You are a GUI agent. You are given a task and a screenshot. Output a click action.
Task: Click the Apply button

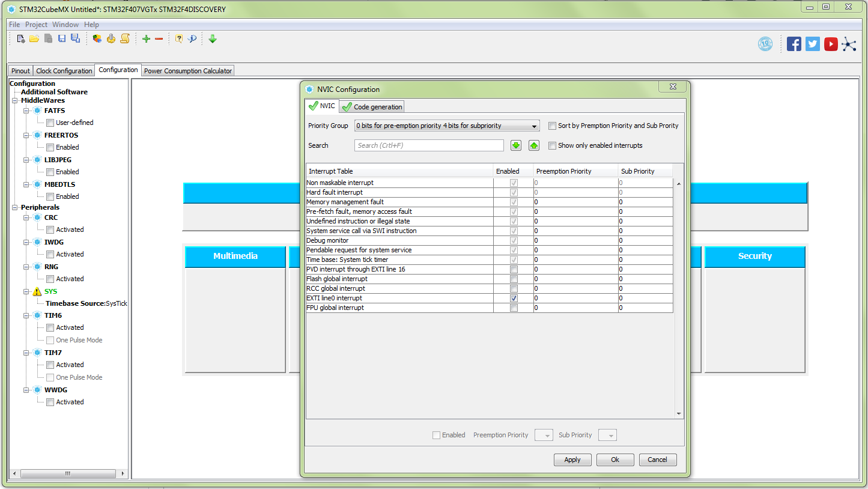click(572, 460)
